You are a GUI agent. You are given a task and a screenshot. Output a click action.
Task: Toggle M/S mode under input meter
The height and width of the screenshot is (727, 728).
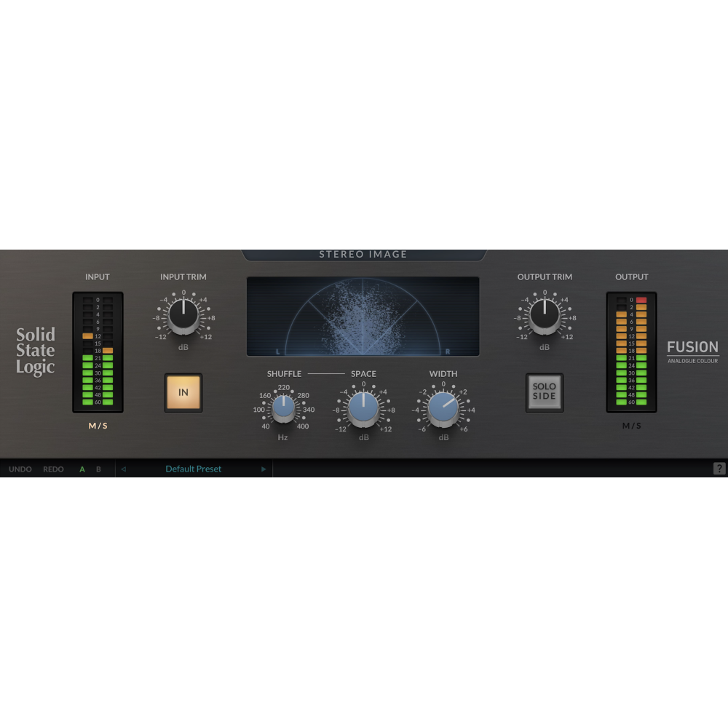click(98, 425)
